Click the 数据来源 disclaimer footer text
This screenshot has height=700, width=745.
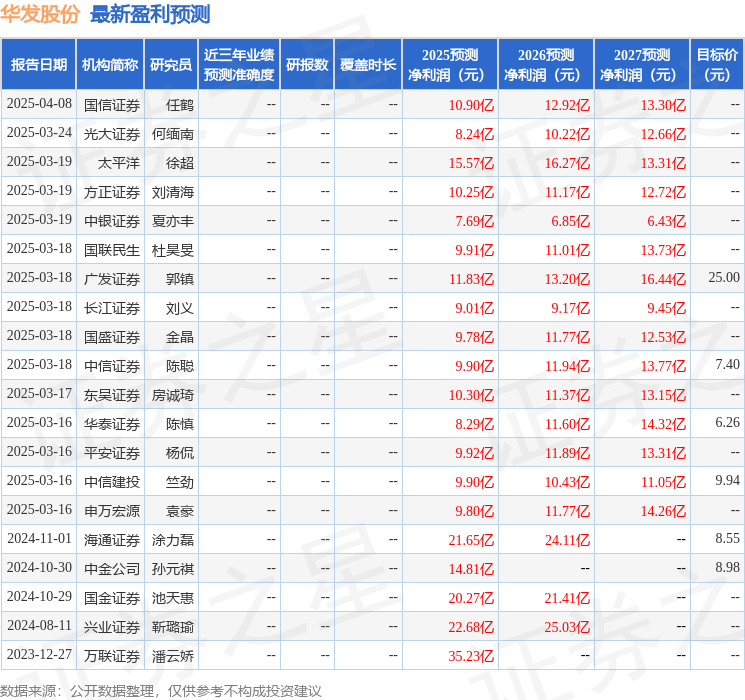(161, 691)
